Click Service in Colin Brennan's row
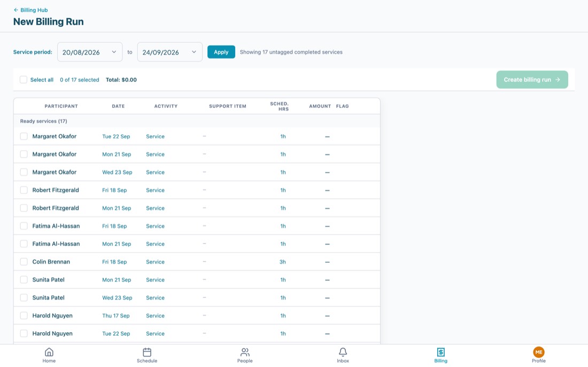The image size is (588, 367). [155, 262]
